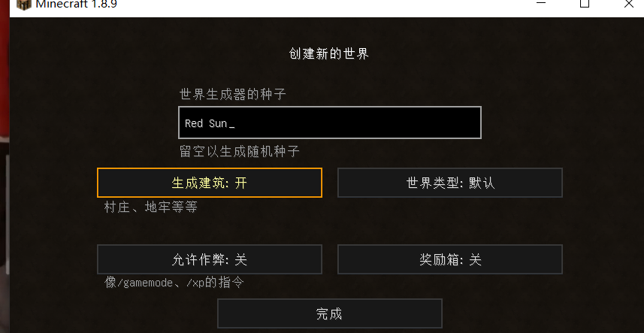
Task: Click the 像/gamemode、/xp的指令 description text
Action: [x=174, y=283]
